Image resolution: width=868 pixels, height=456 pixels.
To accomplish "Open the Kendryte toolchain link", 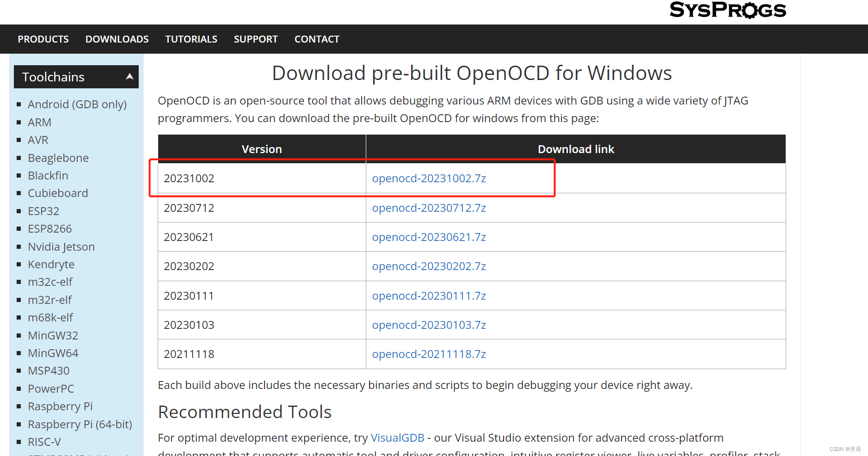I will [51, 265].
